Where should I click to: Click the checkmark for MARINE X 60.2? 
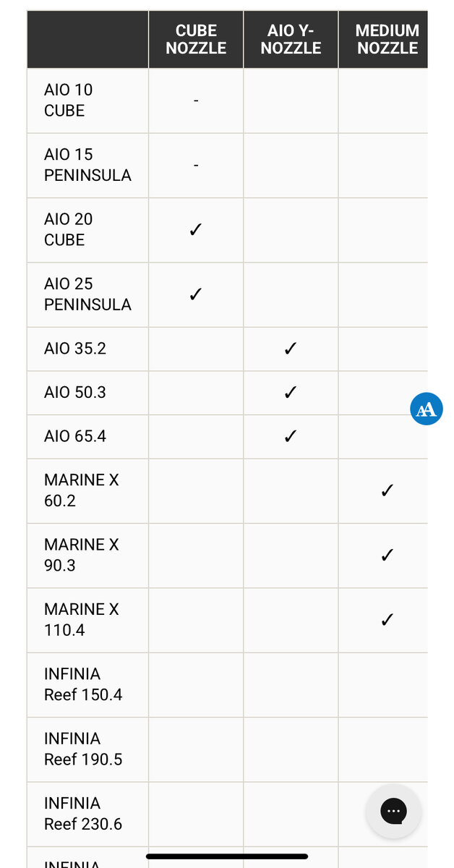coord(387,490)
